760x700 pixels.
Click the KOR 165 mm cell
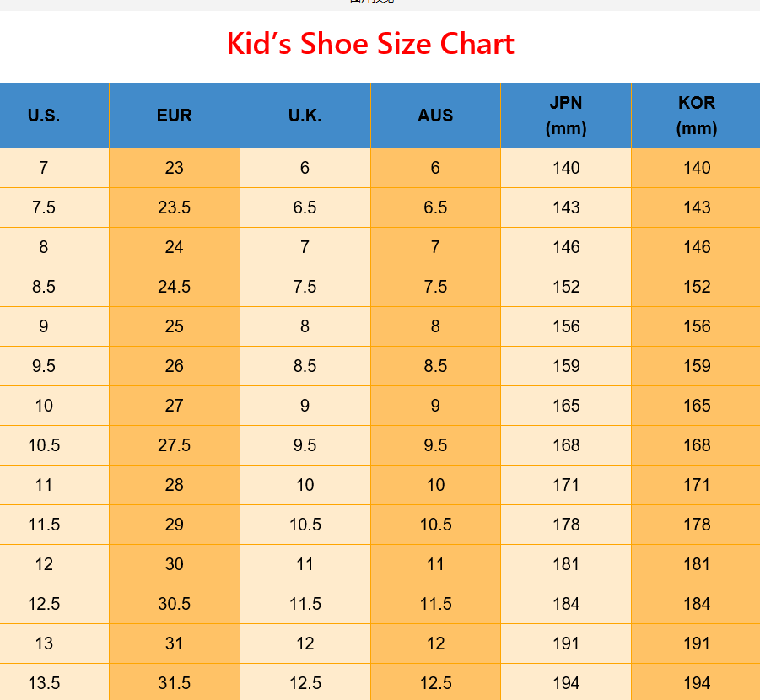[697, 406]
